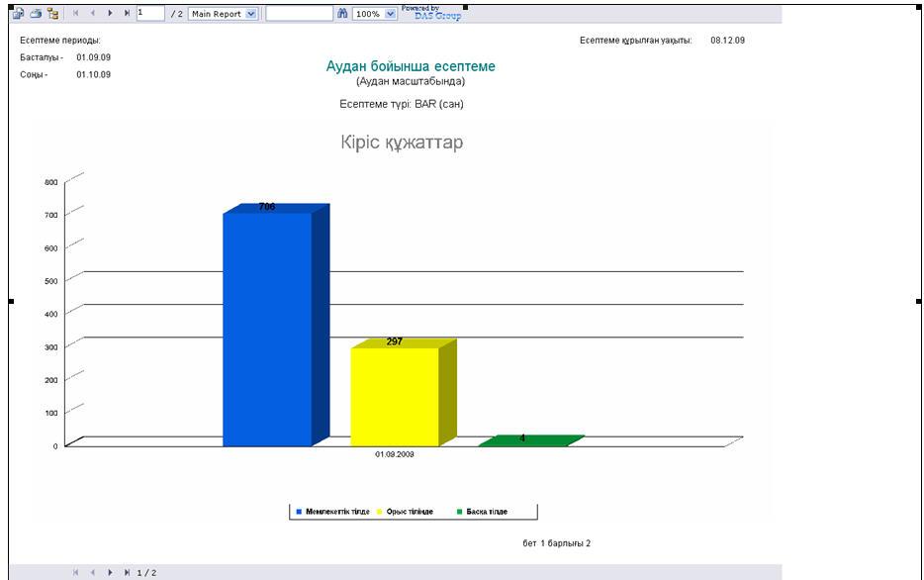Click the x-axis date label 01.09.2009

(395, 454)
